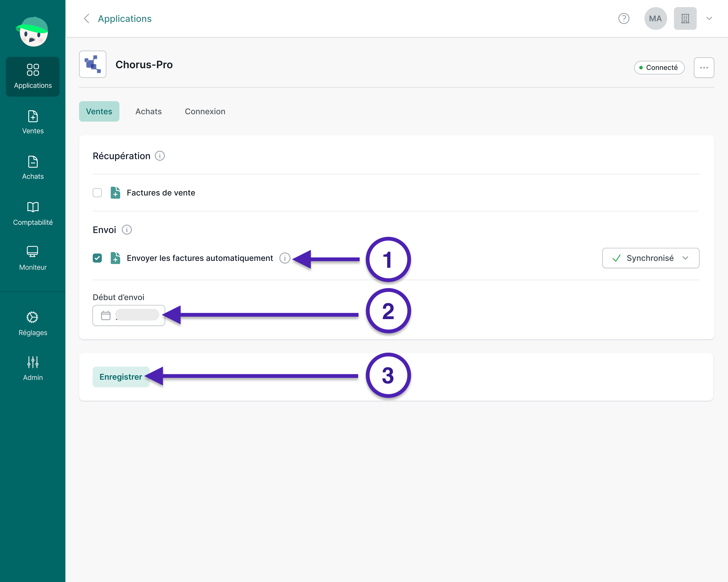
Task: Expand the Synchronisé status dropdown
Action: tap(650, 258)
